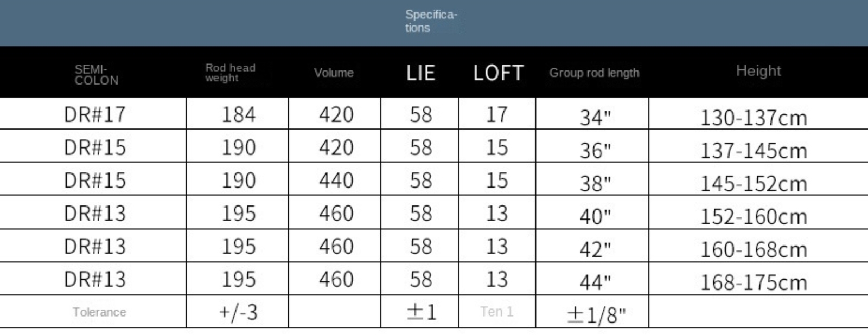Click the 184 rod head weight value
The image size is (868, 335).
coord(238,114)
